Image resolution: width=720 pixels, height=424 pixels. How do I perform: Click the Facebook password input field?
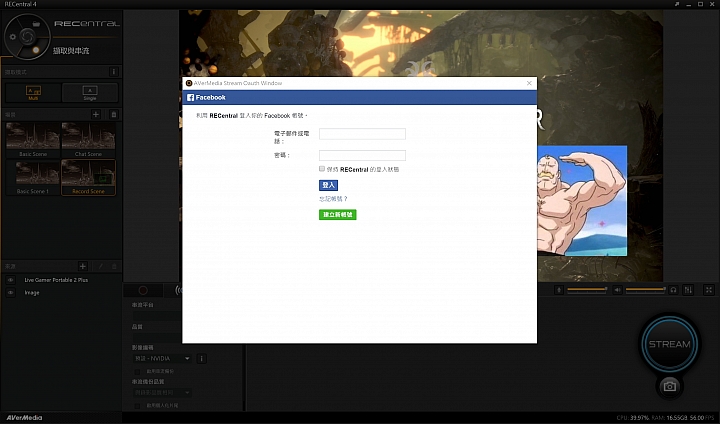point(362,155)
